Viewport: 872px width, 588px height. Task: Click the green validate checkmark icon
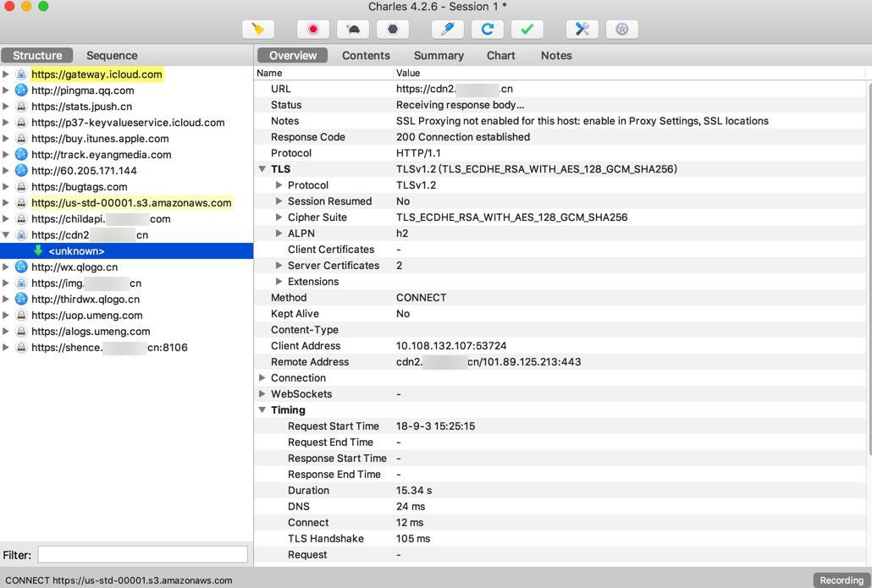click(x=527, y=29)
